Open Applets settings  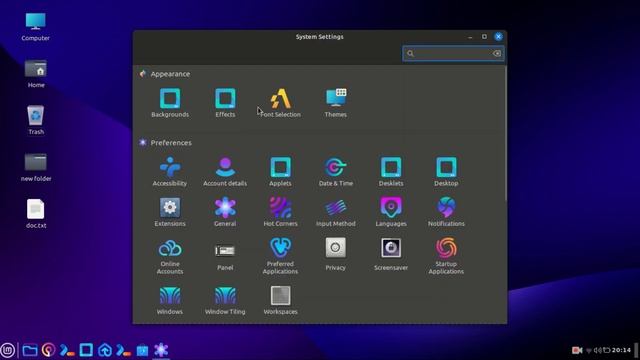coord(280,172)
